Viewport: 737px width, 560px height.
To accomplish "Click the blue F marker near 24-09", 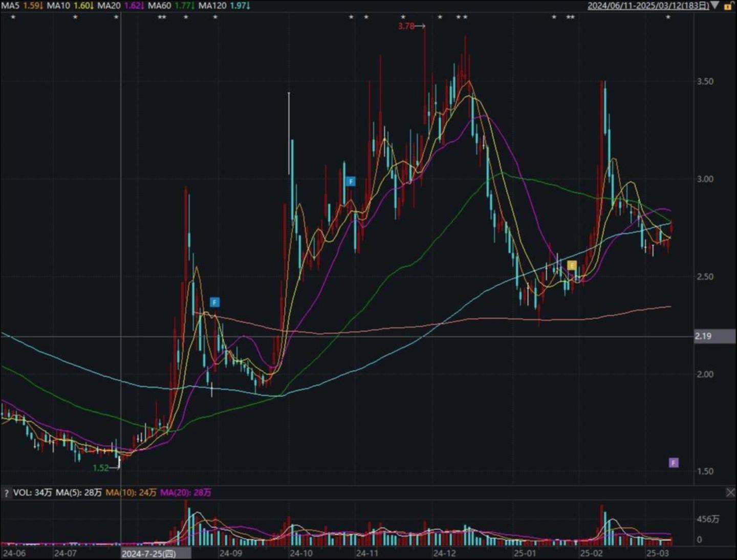I will 215,302.
